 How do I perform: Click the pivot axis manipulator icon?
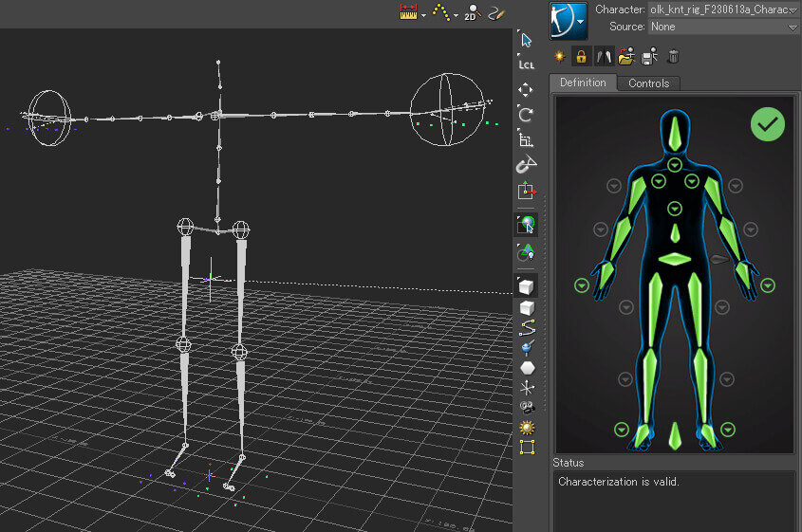pos(527,191)
